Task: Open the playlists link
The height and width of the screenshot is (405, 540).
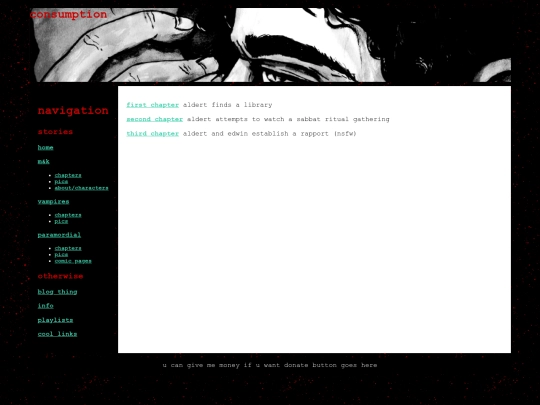Action: coord(55,320)
